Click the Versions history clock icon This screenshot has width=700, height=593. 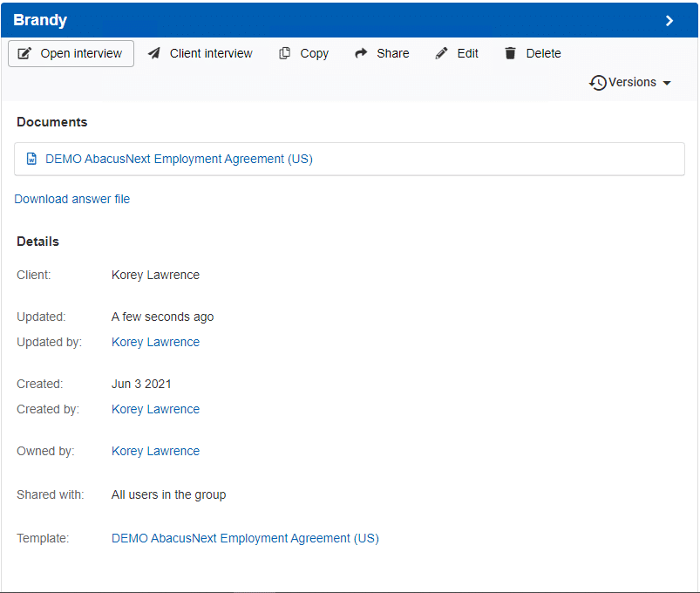pos(598,83)
